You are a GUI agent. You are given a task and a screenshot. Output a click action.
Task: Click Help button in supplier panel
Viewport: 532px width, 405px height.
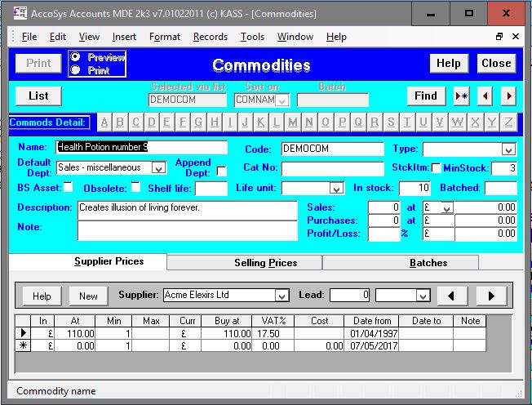(x=42, y=296)
